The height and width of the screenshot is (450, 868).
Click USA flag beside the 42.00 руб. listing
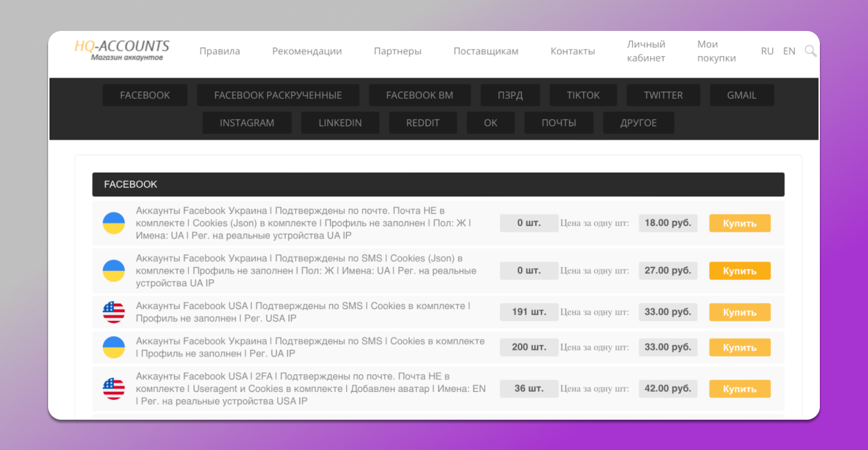click(113, 389)
